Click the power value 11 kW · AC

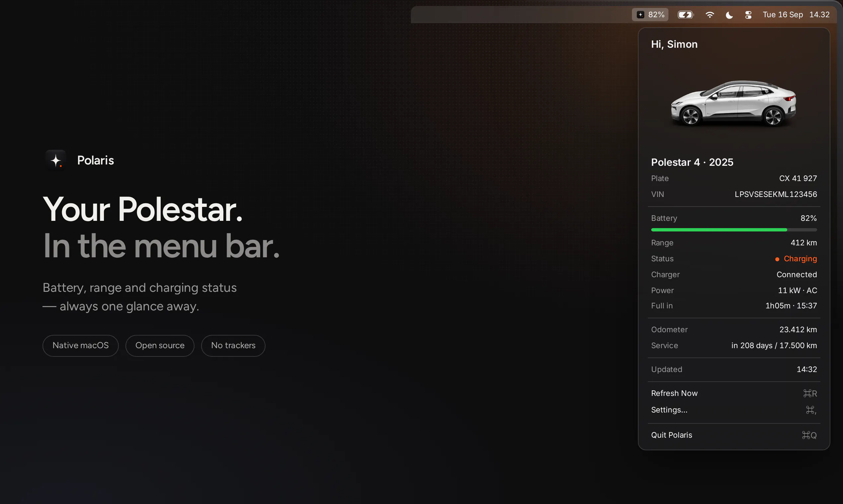point(798,290)
